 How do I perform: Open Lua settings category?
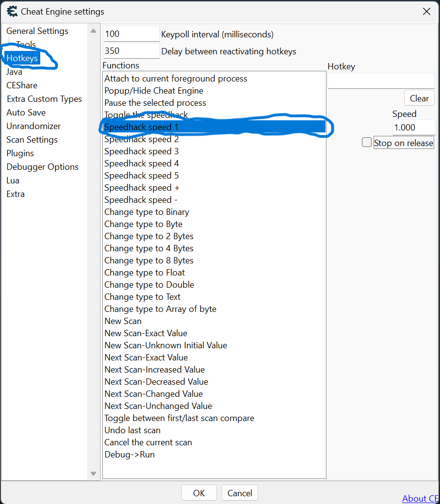[13, 180]
